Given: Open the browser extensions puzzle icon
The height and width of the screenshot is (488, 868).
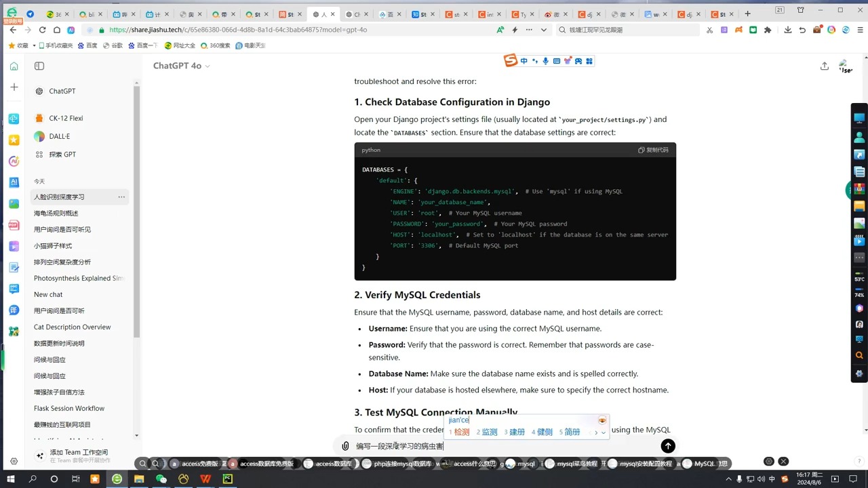Looking at the screenshot, I should tap(767, 30).
